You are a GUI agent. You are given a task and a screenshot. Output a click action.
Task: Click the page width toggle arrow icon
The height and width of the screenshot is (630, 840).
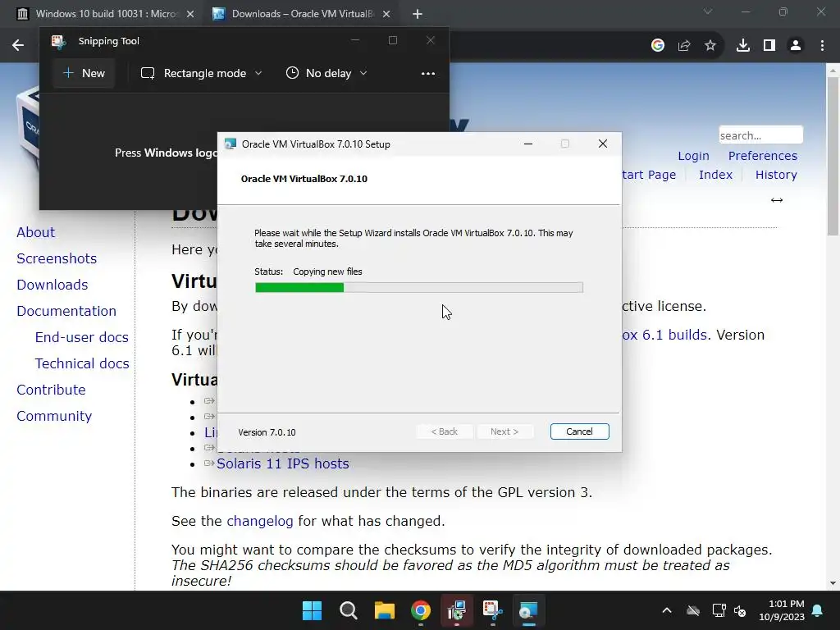coord(777,200)
